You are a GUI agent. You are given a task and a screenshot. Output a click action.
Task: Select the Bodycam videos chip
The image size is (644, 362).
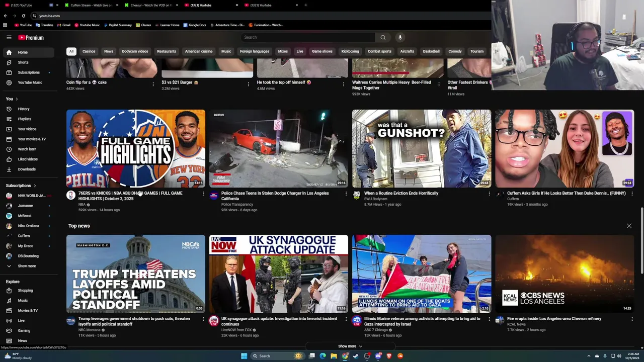(135, 51)
